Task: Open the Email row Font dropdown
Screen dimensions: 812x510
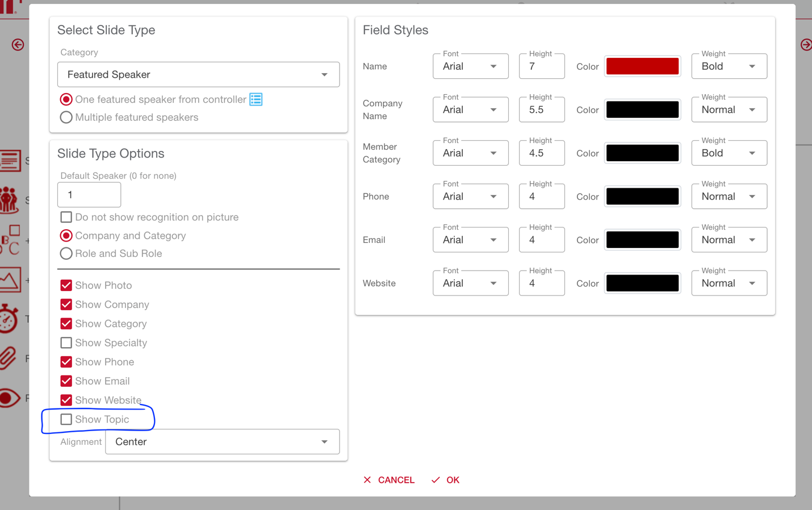Action: click(x=471, y=240)
